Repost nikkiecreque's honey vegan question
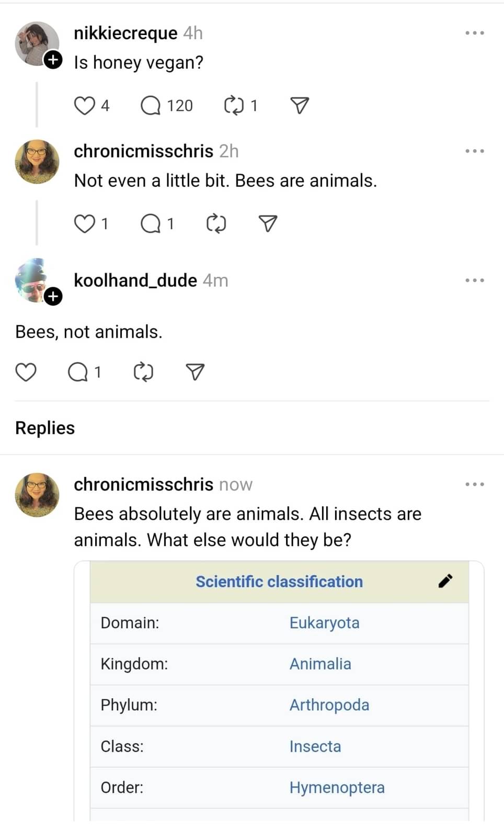Image resolution: width=504 pixels, height=829 pixels. (x=234, y=106)
